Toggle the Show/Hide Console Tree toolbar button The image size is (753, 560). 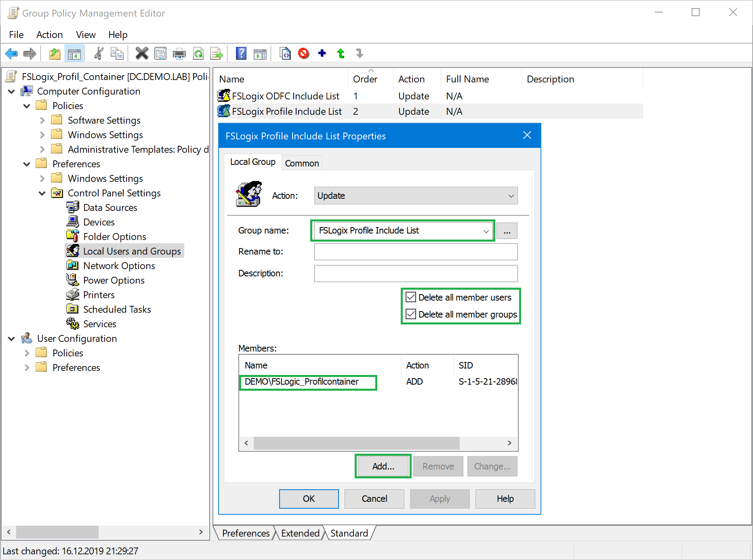pyautogui.click(x=74, y=53)
